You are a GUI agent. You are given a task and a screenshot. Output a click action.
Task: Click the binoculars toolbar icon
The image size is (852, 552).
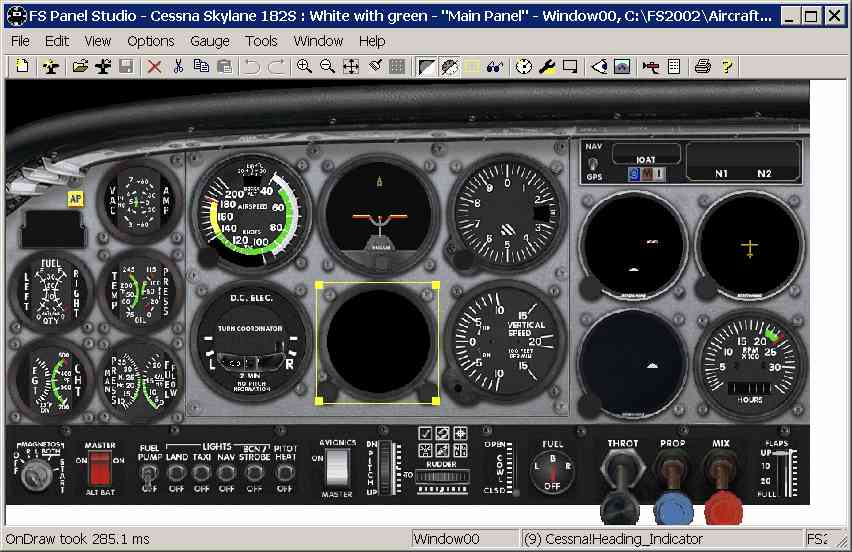(494, 66)
